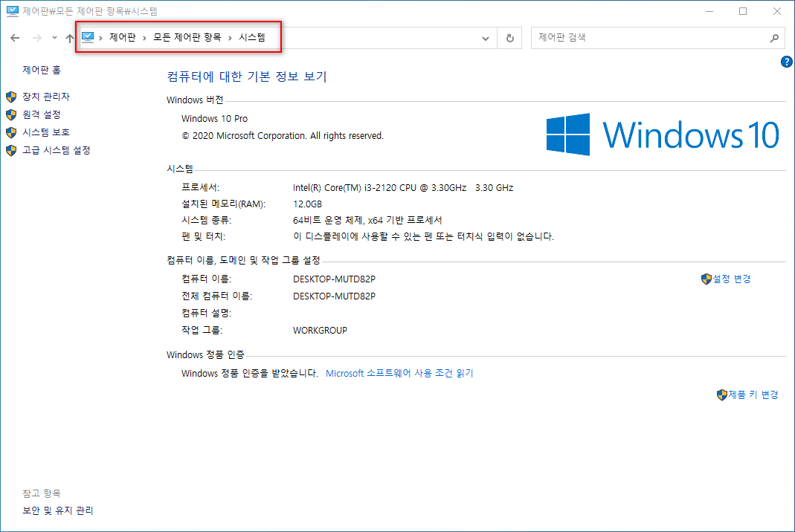
Task: Click 제품 키 변경 link
Action: coord(753,395)
